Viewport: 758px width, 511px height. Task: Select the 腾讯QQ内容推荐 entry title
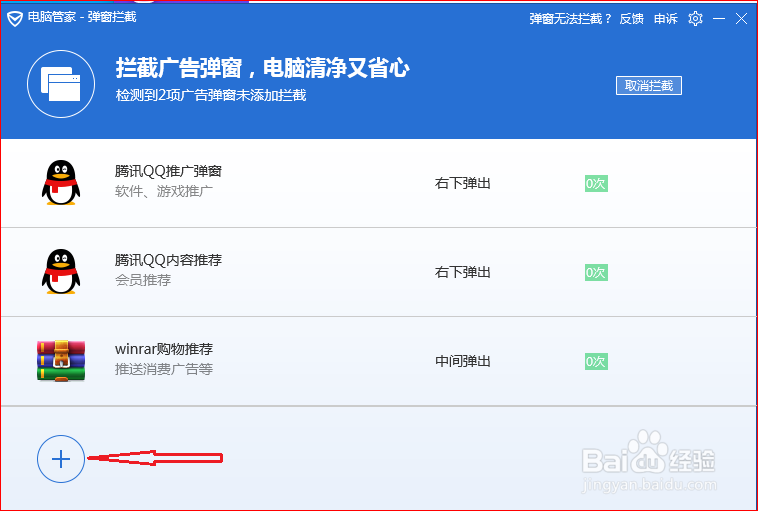pyautogui.click(x=168, y=260)
